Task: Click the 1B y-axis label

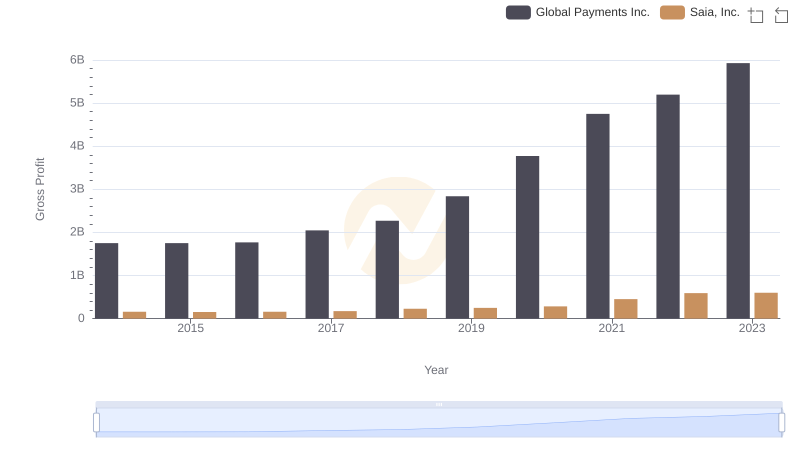Action: tap(77, 275)
